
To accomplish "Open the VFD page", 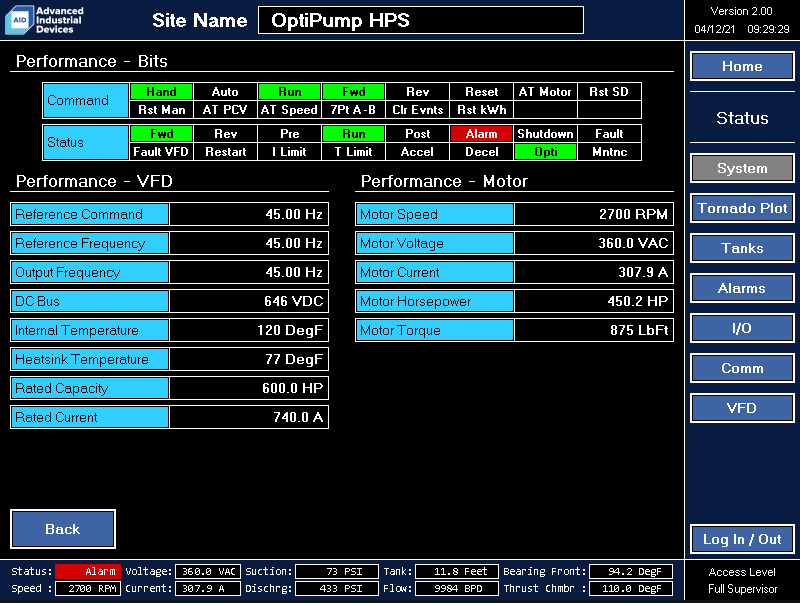I will (742, 408).
